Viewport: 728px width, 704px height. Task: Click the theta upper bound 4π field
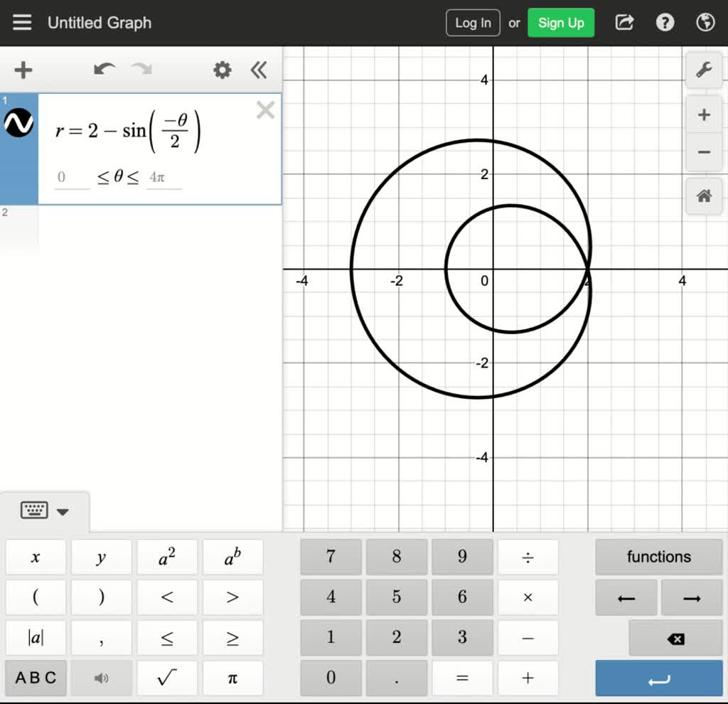164,178
